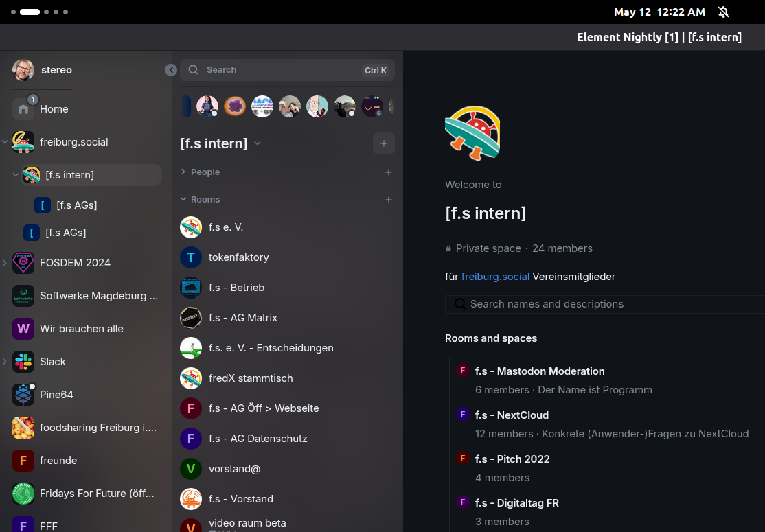Open the clock showing May 12 12:22 AM
Screen dimensions: 765x532
click(x=660, y=12)
